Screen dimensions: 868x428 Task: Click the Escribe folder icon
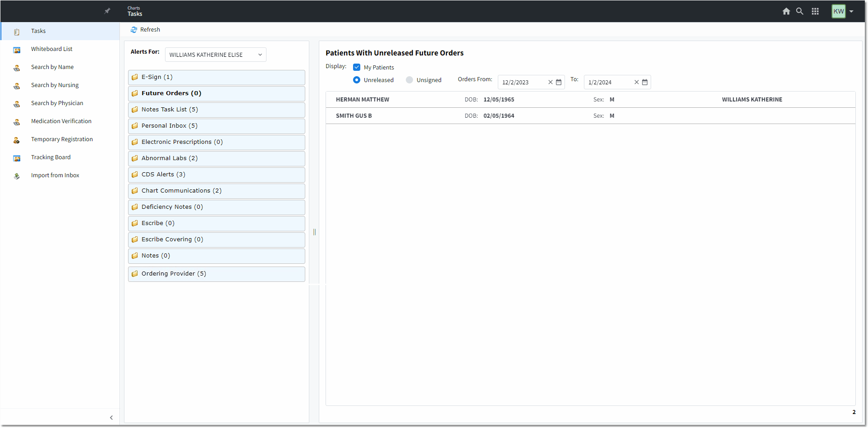pyautogui.click(x=135, y=223)
